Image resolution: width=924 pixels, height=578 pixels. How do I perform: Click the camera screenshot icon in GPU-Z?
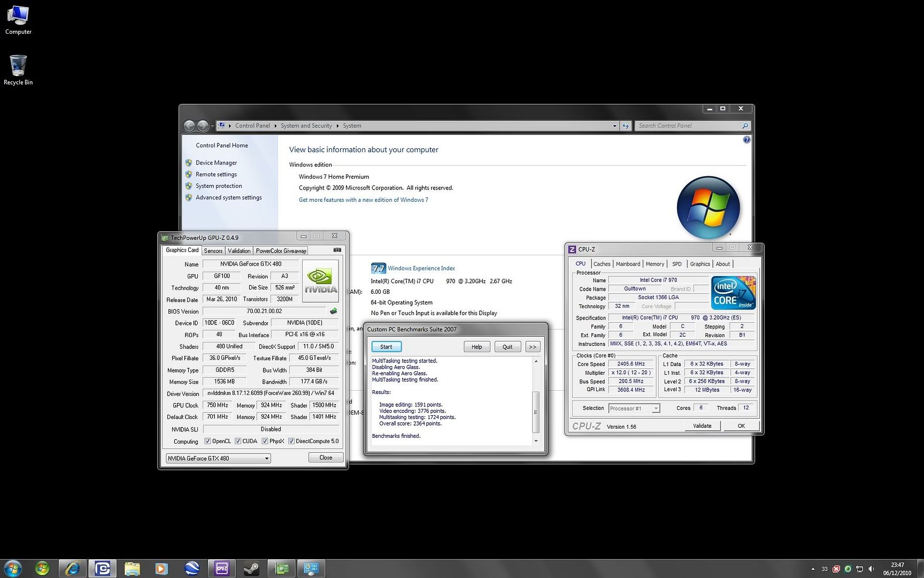337,250
